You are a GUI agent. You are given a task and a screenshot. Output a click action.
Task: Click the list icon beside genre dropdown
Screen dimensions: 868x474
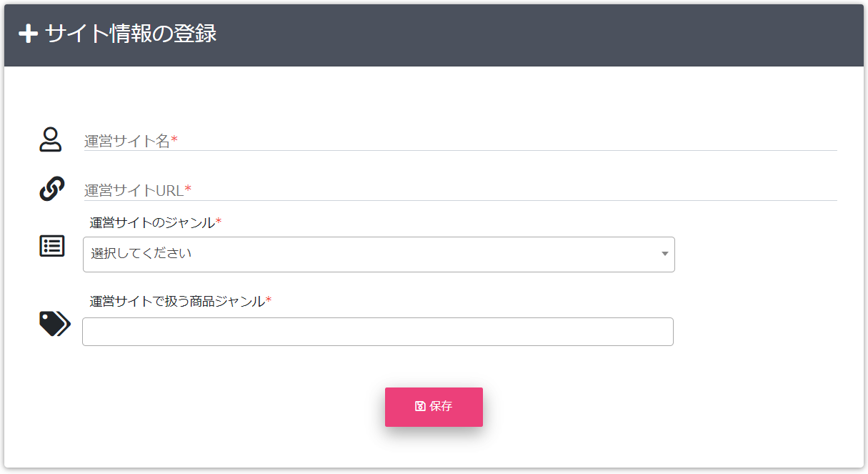(52, 246)
